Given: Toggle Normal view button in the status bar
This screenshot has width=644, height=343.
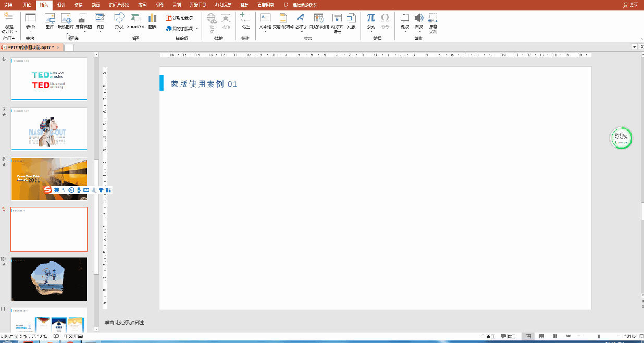Looking at the screenshot, I should click(x=528, y=336).
